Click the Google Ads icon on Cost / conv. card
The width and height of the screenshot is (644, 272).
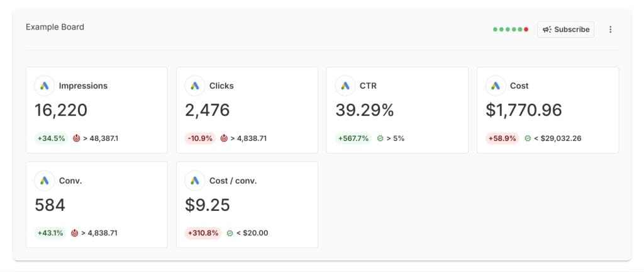195,181
